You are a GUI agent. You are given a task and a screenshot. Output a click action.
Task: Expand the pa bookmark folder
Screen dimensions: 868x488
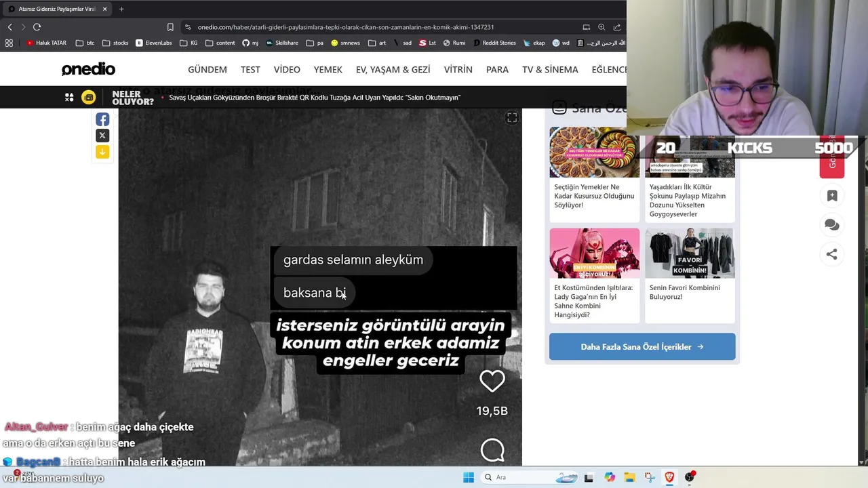(315, 43)
